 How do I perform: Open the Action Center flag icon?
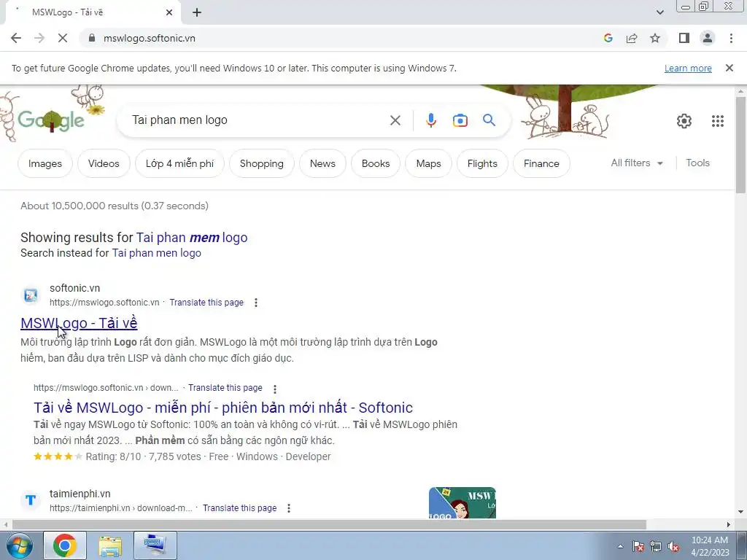(638, 546)
